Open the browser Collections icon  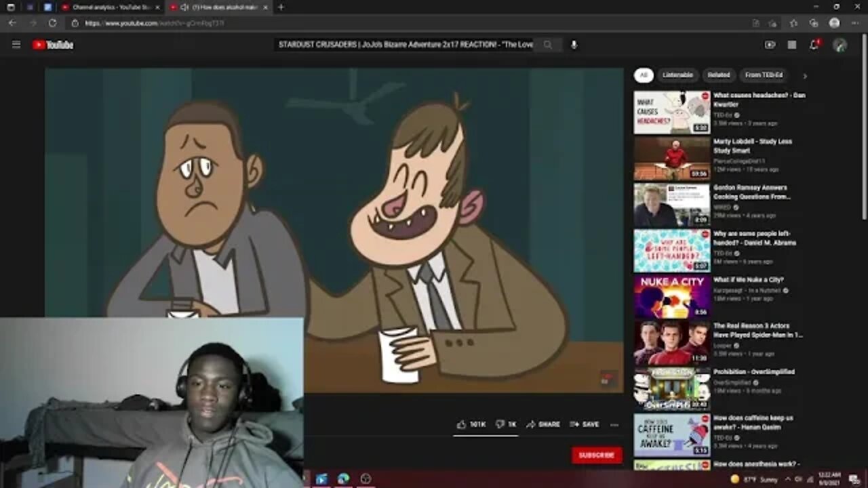pyautogui.click(x=814, y=23)
